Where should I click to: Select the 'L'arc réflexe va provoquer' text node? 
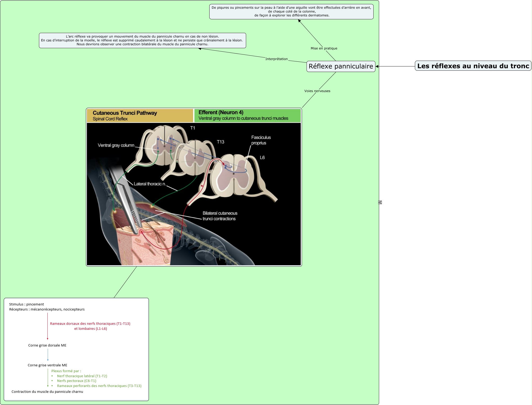(x=142, y=40)
